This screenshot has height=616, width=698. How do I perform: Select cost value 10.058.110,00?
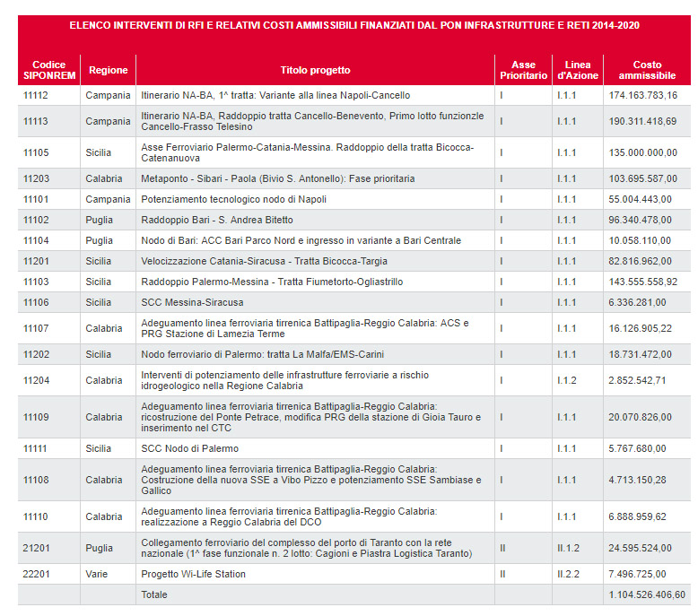click(x=640, y=240)
